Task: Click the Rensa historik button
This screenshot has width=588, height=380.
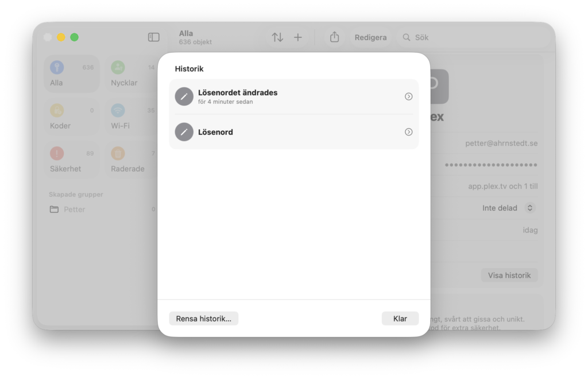Action: [203, 319]
